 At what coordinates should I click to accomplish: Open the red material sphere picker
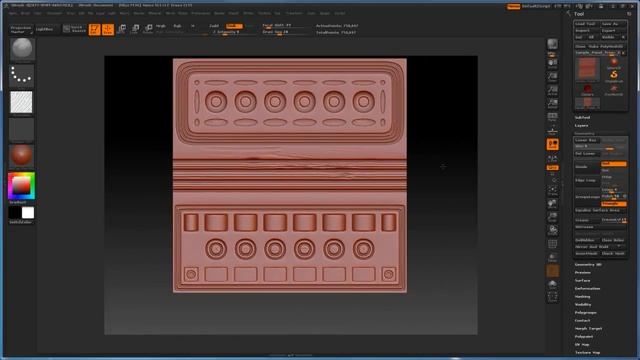21,156
